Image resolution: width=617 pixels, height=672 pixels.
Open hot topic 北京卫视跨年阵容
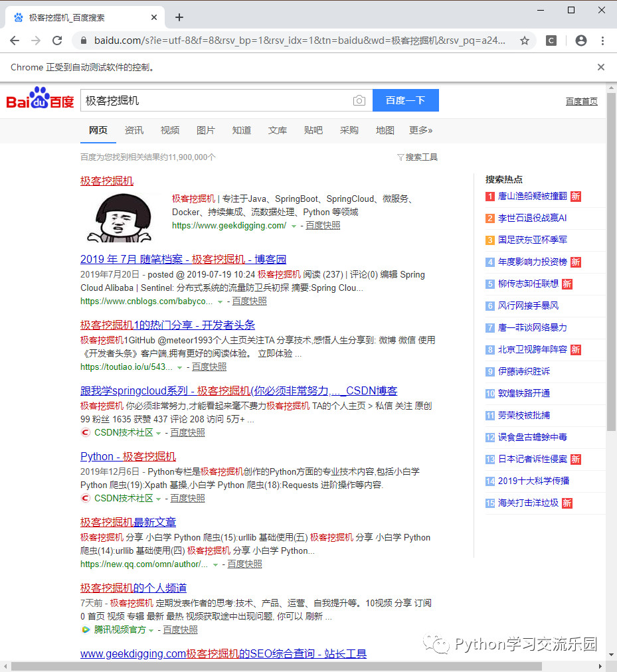533,350
